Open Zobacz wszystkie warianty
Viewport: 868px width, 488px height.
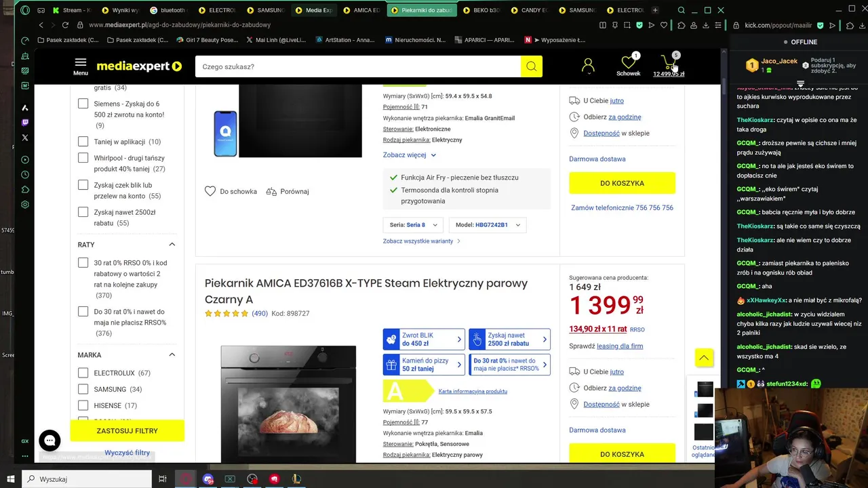coord(422,241)
